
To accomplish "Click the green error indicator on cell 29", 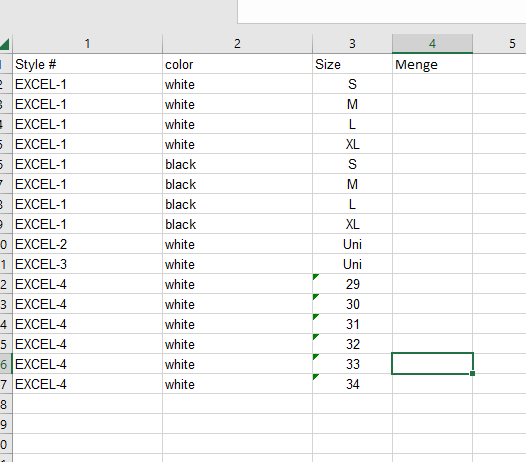I will pos(315,277).
